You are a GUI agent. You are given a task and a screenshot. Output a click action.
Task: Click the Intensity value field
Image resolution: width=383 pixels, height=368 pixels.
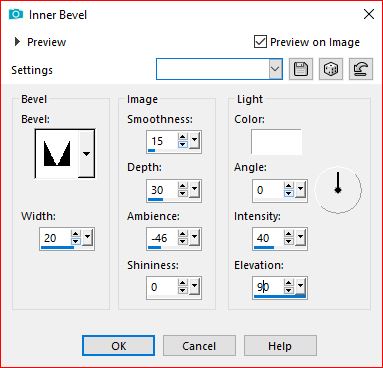268,238
